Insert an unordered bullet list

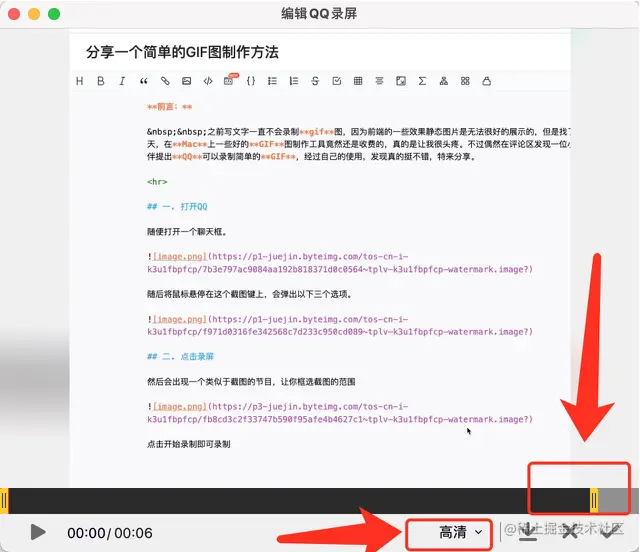[272, 81]
